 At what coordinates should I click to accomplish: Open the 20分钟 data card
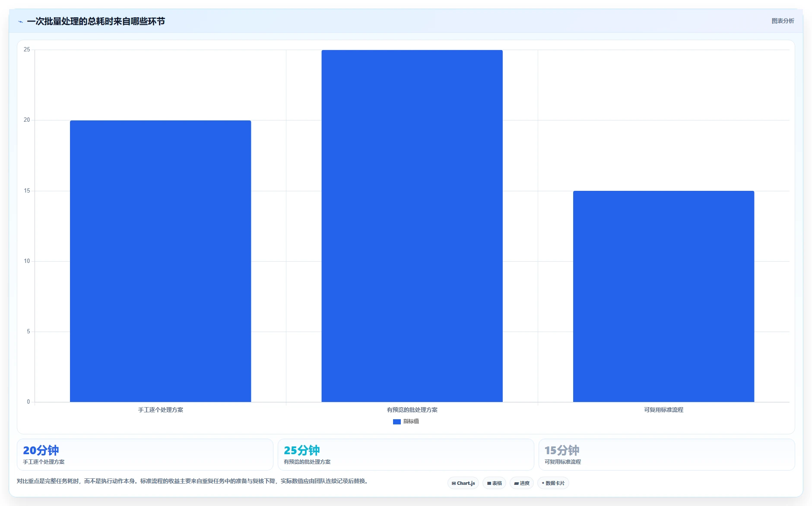(x=145, y=455)
